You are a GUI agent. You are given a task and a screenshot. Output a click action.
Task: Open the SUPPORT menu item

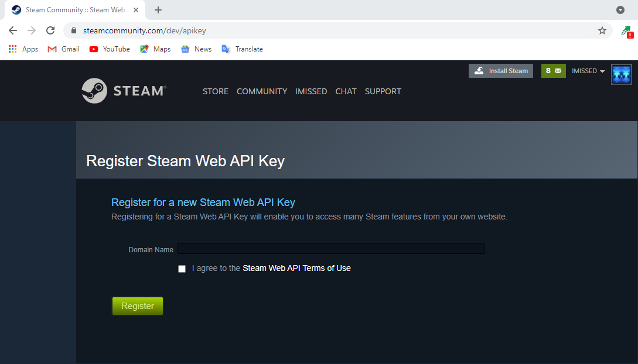[x=383, y=91]
